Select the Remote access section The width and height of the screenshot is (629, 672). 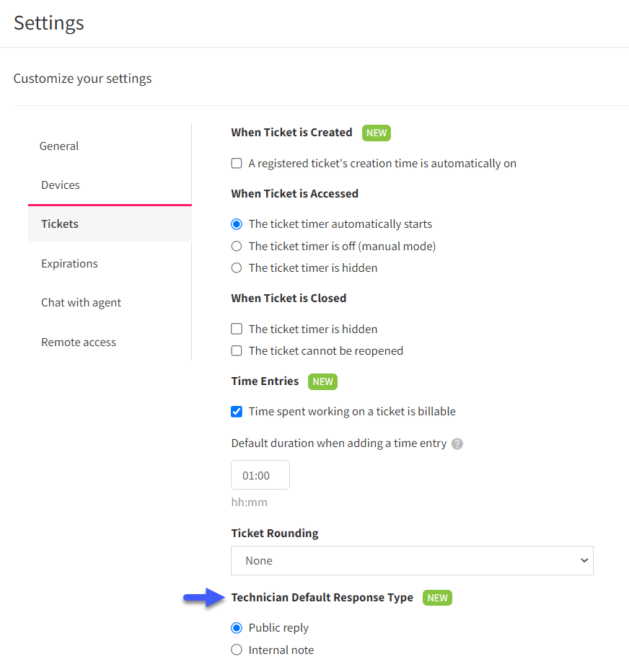[x=79, y=342]
